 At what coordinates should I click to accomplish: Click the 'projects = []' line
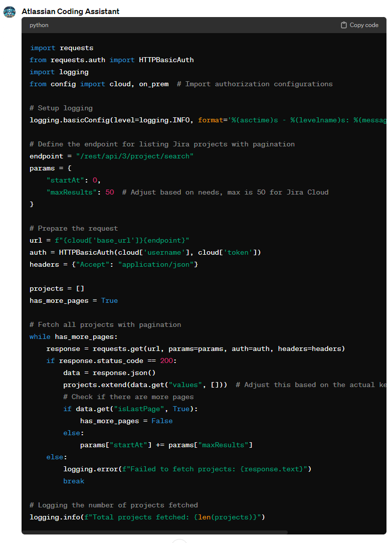tap(57, 289)
